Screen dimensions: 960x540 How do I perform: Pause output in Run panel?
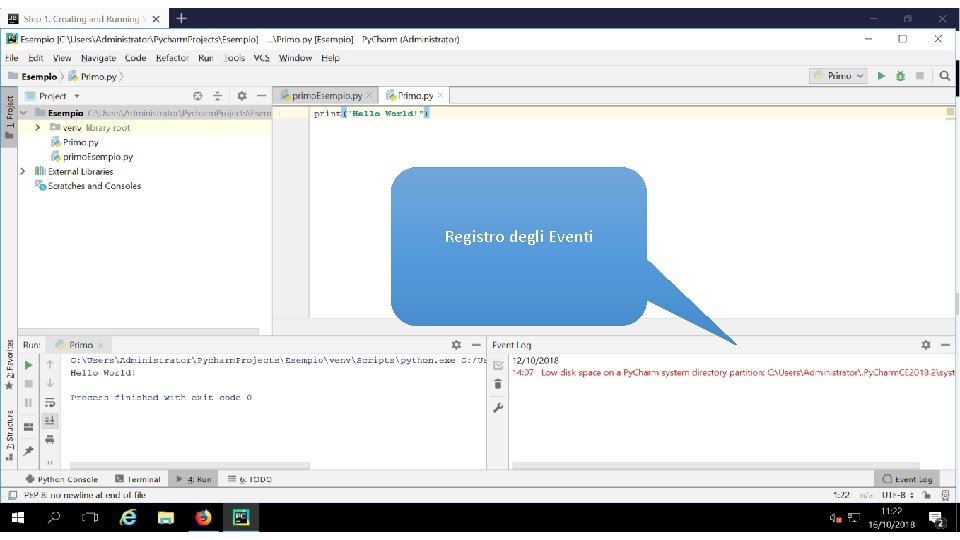28,402
